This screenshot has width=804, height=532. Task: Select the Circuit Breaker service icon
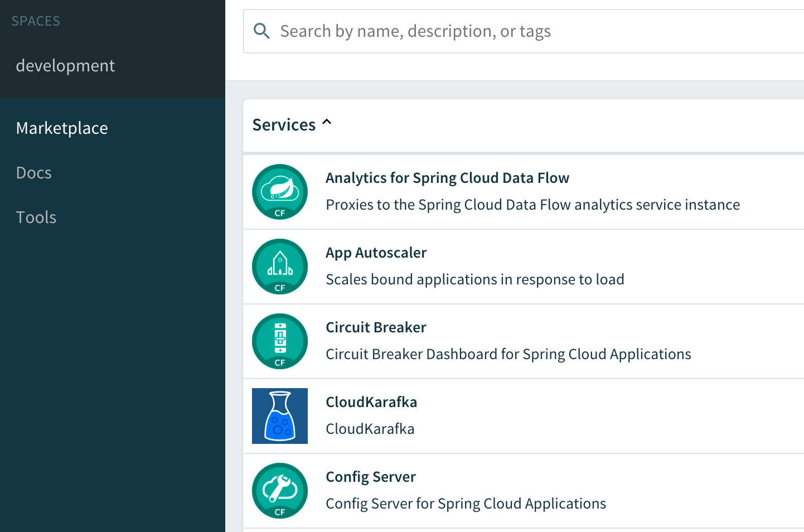click(279, 341)
